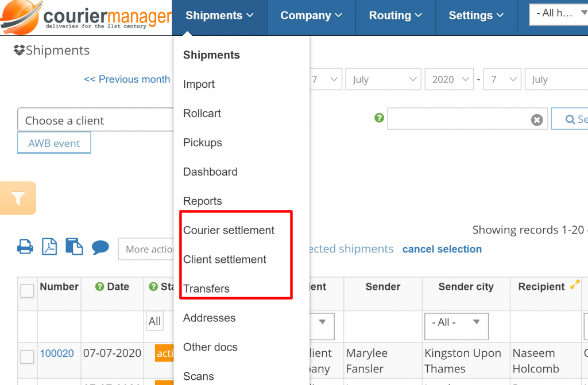The width and height of the screenshot is (588, 385).
Task: Open the orange filter funnel panel
Action: (x=18, y=199)
